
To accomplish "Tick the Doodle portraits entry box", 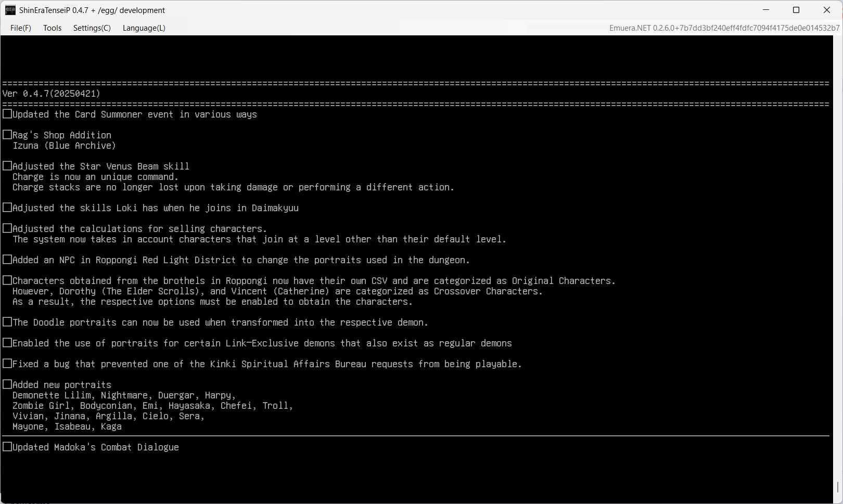I will [x=7, y=322].
